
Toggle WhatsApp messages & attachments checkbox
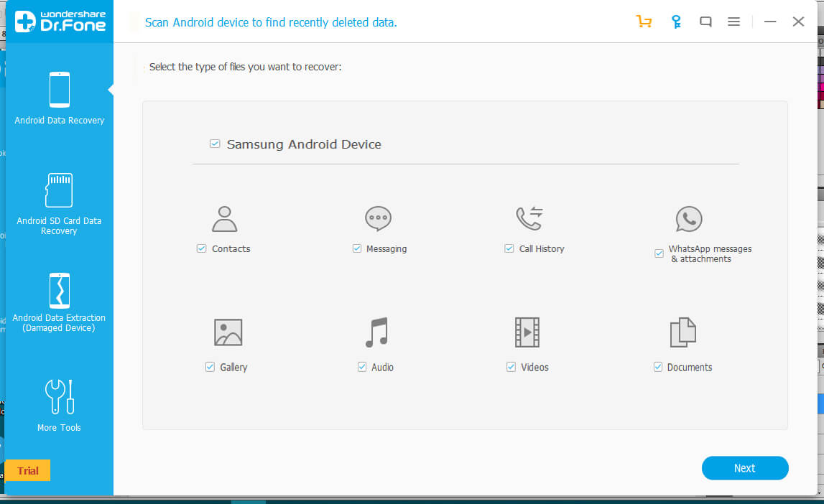click(659, 253)
